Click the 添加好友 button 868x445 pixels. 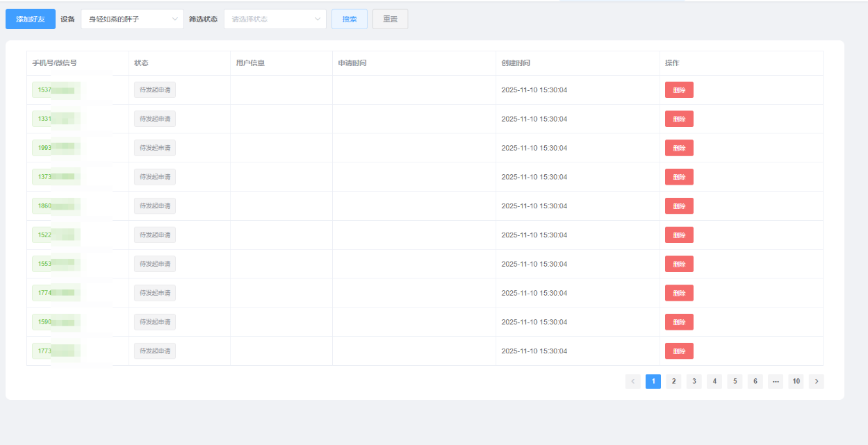[31, 19]
